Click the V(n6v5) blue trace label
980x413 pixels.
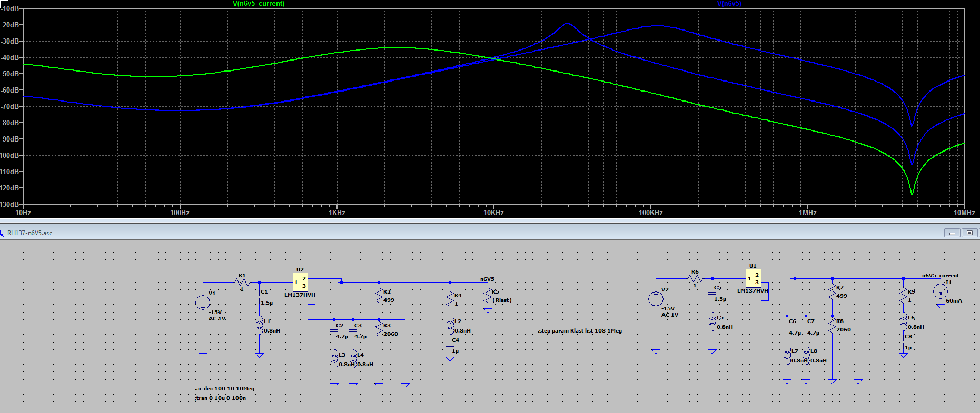coord(729,4)
